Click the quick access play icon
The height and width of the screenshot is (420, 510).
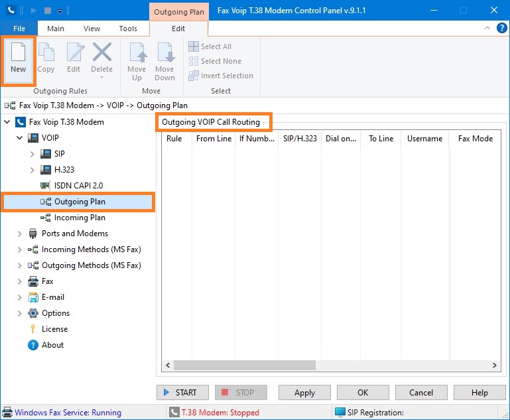click(34, 11)
